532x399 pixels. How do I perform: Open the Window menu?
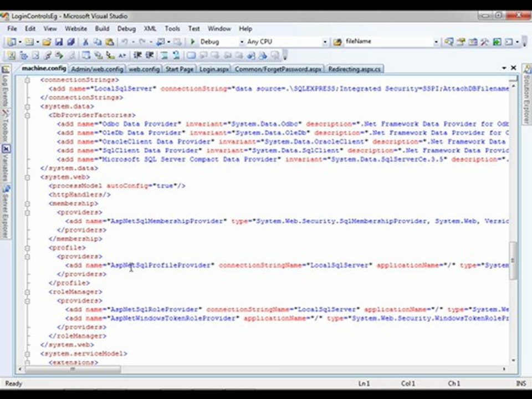tap(219, 29)
